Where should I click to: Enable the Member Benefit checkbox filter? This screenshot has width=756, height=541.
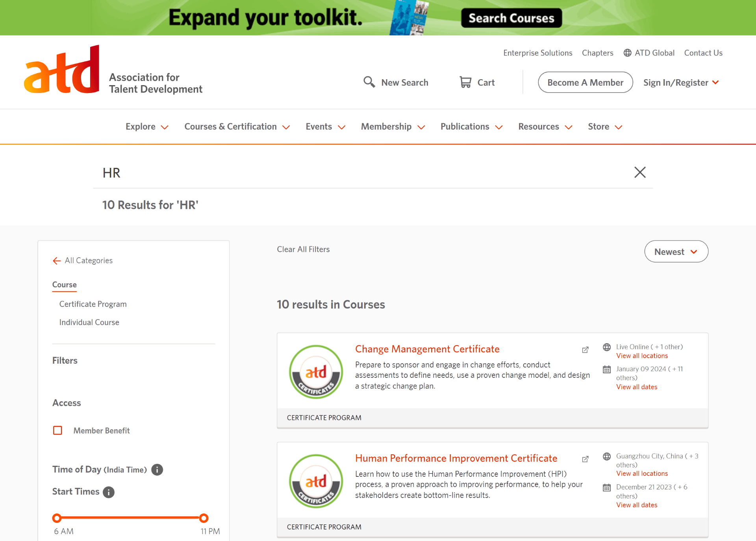point(58,430)
